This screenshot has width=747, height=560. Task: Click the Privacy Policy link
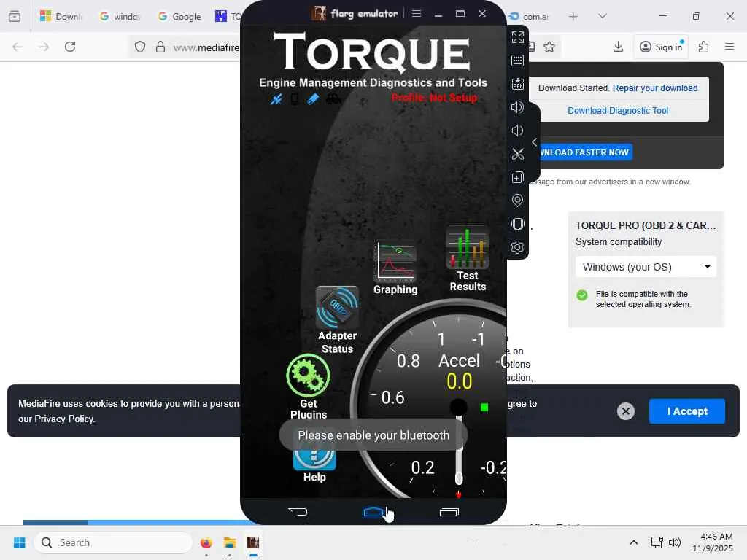tap(64, 419)
